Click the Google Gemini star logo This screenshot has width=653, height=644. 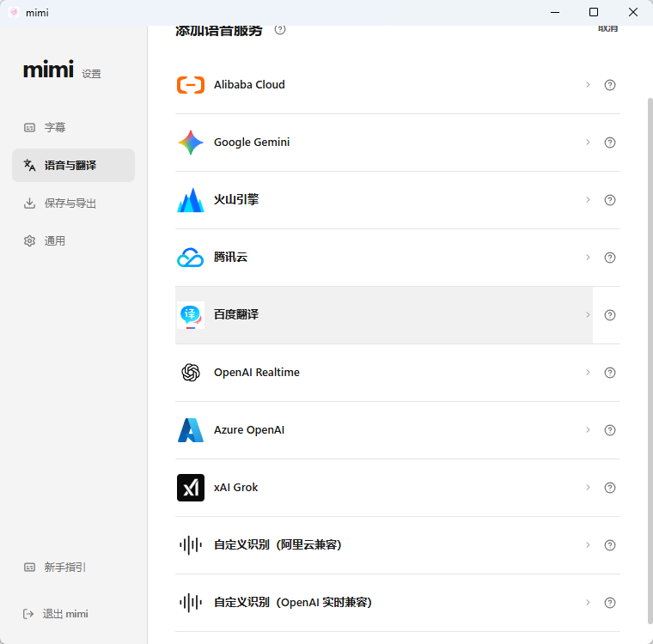191,143
